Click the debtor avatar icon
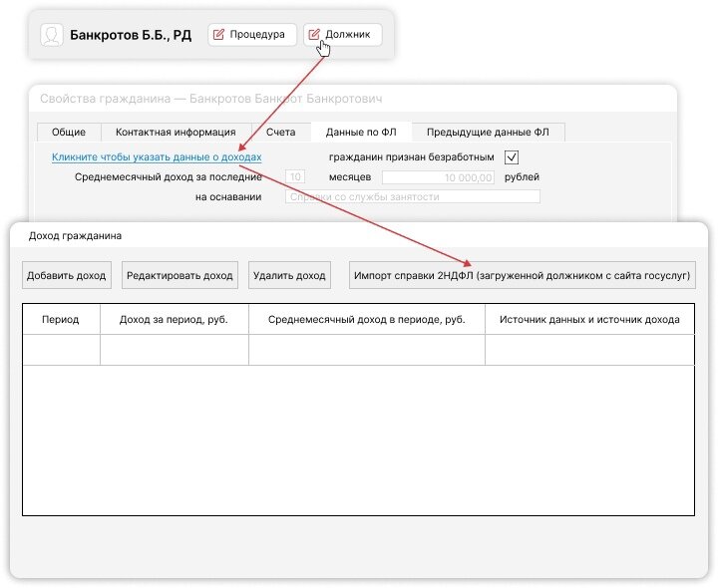The height and width of the screenshot is (588, 718). pyautogui.click(x=52, y=35)
